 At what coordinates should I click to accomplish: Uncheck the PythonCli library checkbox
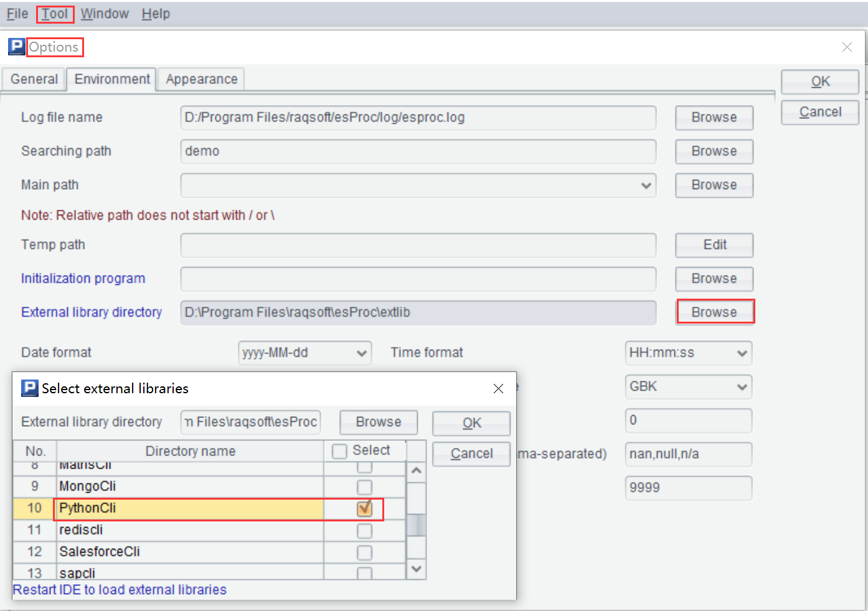tap(364, 508)
